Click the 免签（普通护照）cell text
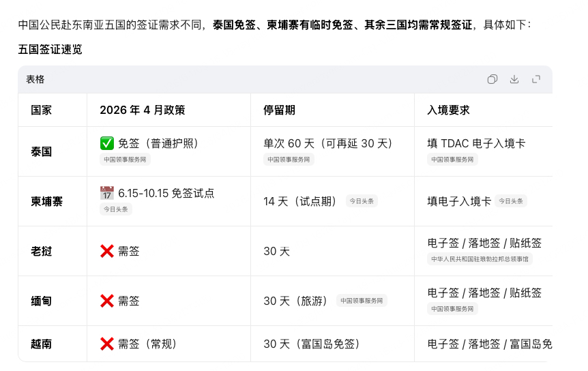The height and width of the screenshot is (371, 588). (158, 143)
